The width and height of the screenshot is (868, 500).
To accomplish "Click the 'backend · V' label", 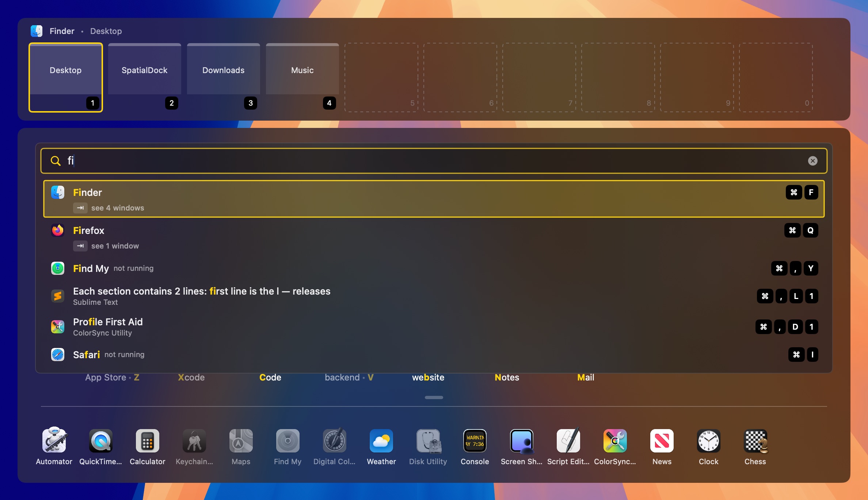I will point(349,378).
